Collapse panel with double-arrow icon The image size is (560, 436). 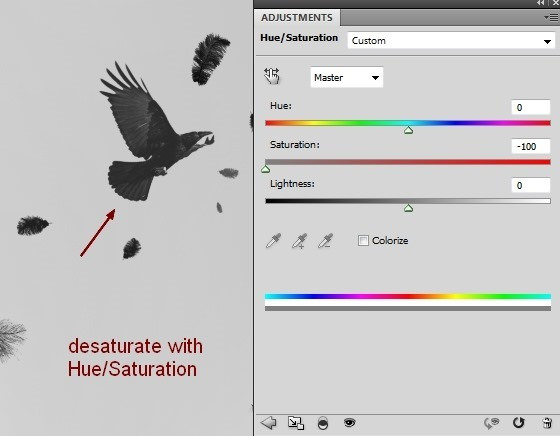coord(541,3)
